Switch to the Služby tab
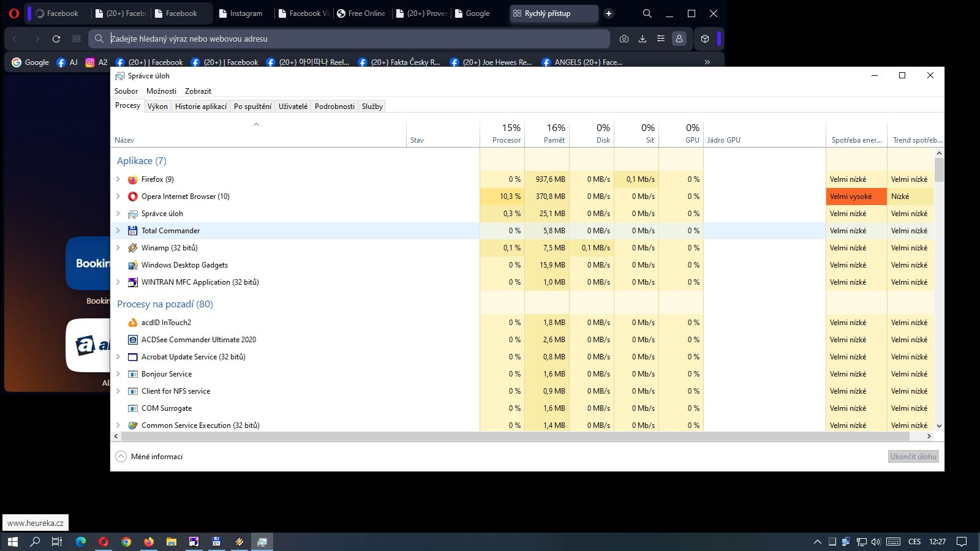Image resolution: width=980 pixels, height=551 pixels. click(372, 107)
